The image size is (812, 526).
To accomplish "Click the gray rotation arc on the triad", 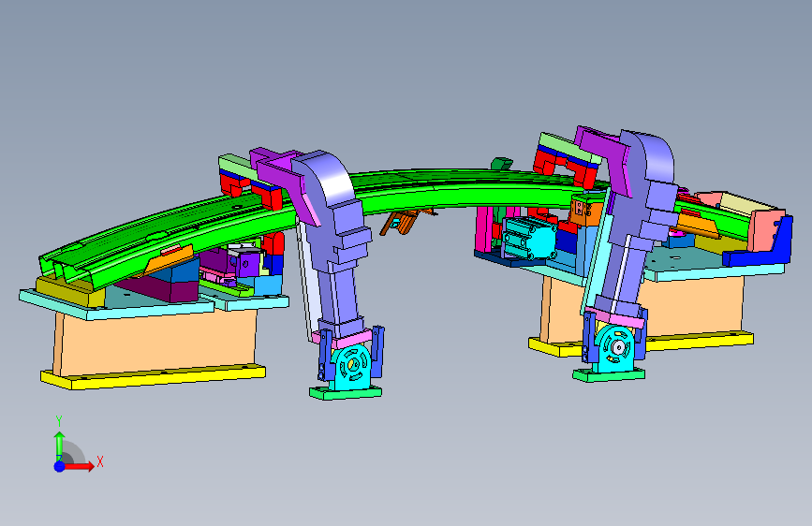I will click(75, 452).
